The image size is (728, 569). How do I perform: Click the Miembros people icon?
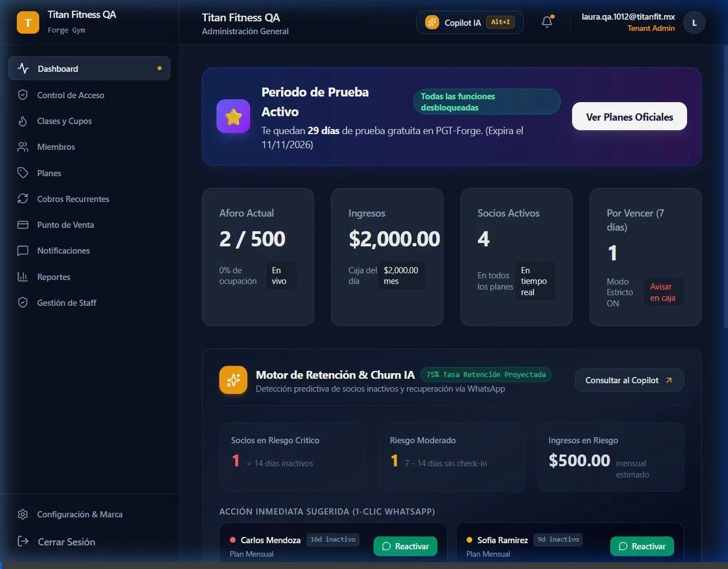pos(23,146)
